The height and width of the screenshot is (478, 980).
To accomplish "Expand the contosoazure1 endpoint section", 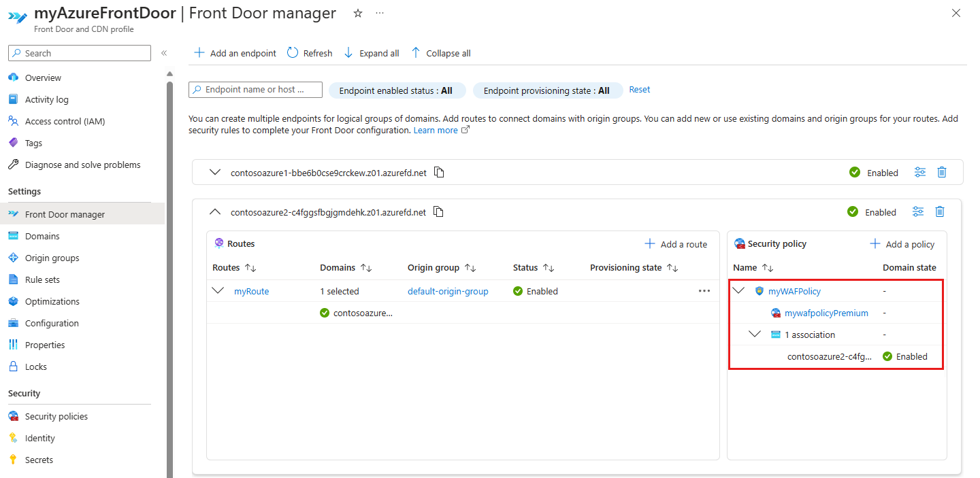I will (x=215, y=173).
